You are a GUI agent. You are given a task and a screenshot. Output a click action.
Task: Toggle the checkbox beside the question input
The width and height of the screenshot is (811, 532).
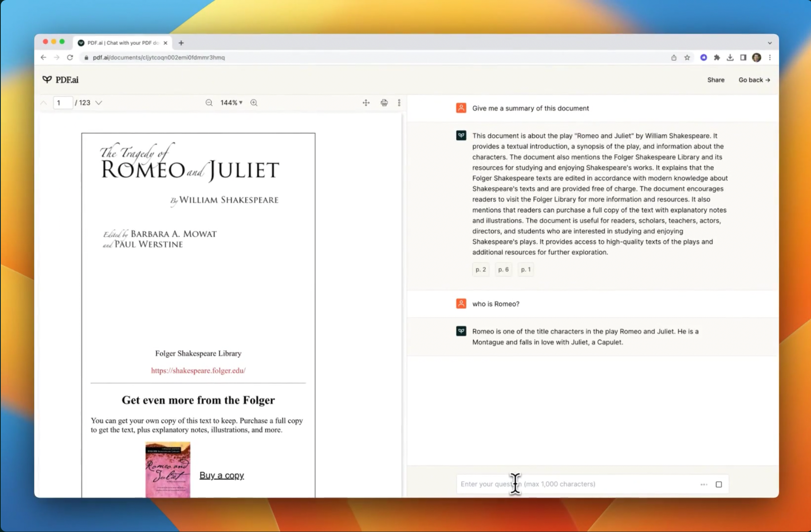point(719,484)
